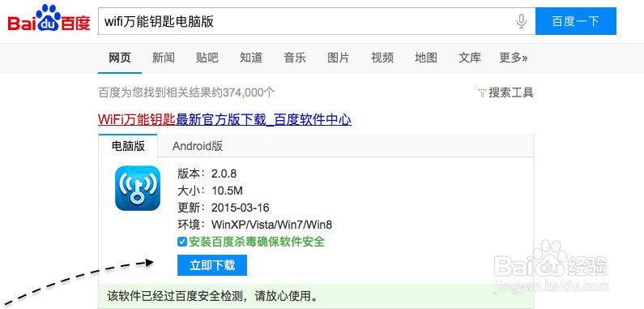Click update date 更新：2015-03-16
The height and width of the screenshot is (309, 644).
click(x=224, y=208)
